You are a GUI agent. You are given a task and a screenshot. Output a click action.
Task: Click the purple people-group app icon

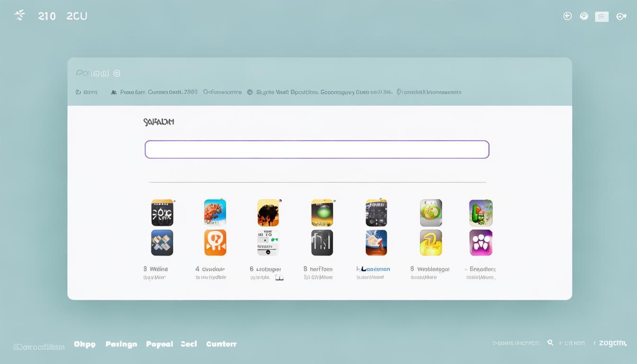(x=481, y=242)
